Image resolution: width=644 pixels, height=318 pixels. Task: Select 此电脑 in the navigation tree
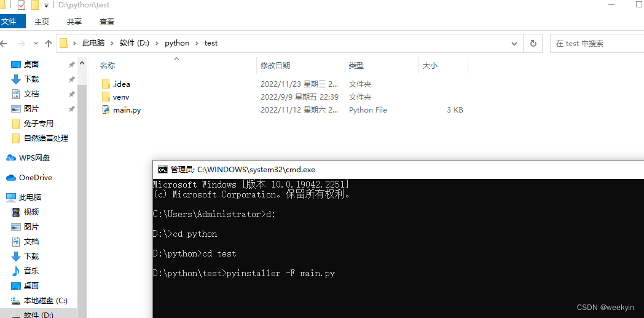[x=30, y=197]
